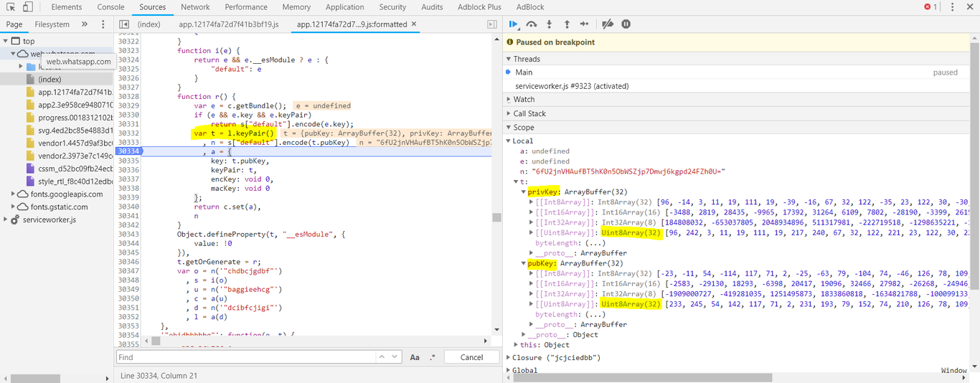The image size is (980, 383).
Task: Close the formatted app.js file tab
Action: [x=414, y=24]
